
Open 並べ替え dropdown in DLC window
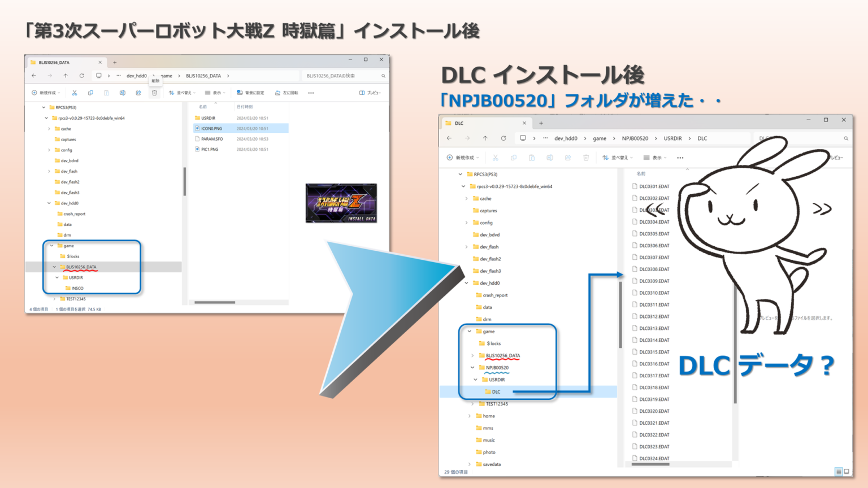pos(618,158)
